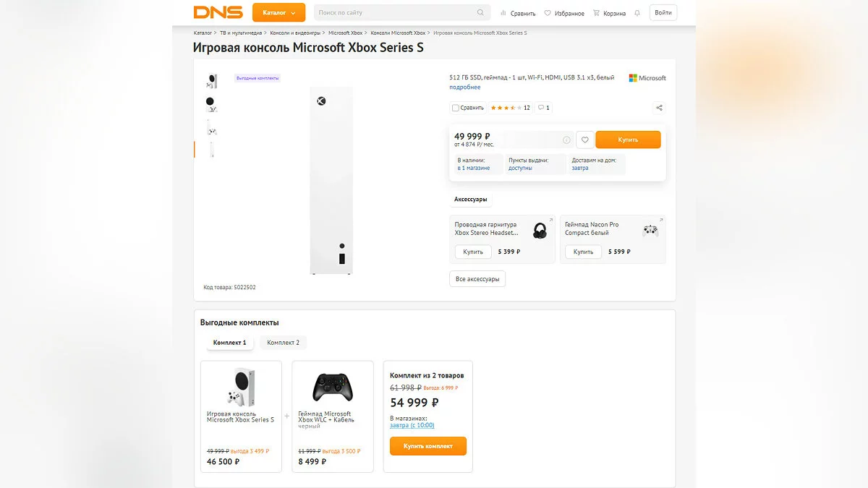
Task: Click the star rating bar
Action: [506, 108]
